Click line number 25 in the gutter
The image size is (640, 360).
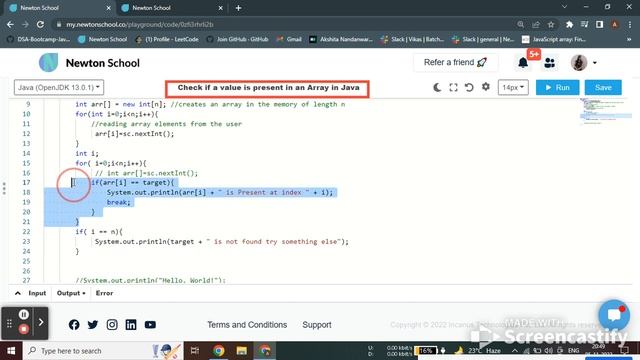pyautogui.click(x=26, y=261)
